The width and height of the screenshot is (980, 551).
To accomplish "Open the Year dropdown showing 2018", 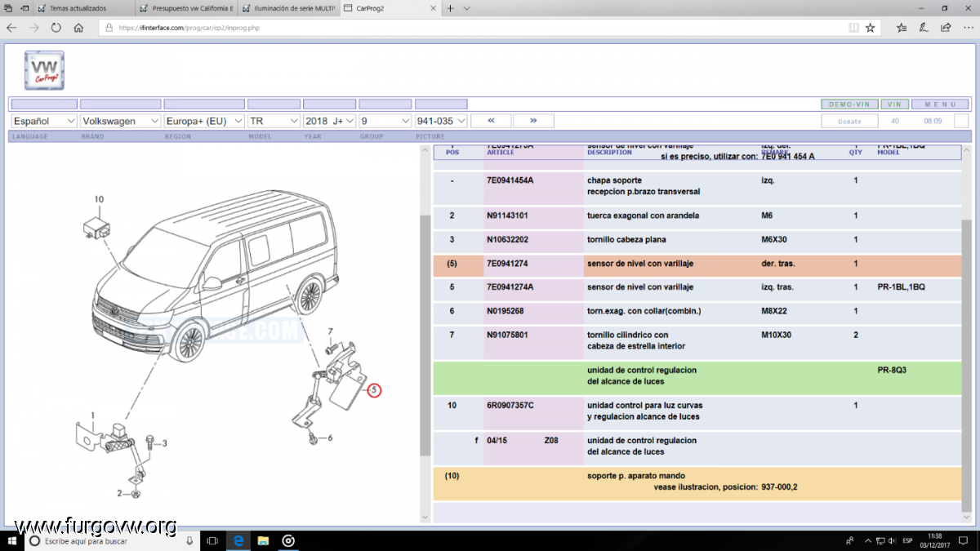I will pyautogui.click(x=329, y=121).
